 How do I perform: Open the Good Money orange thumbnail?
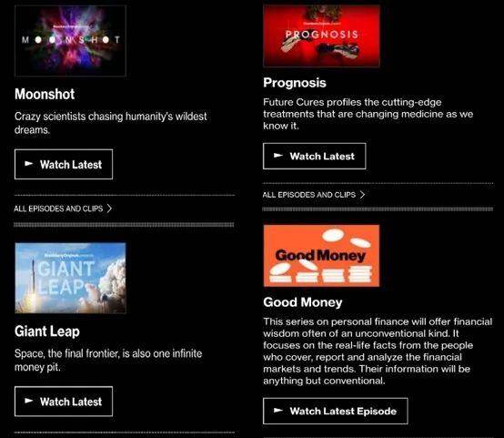point(321,256)
